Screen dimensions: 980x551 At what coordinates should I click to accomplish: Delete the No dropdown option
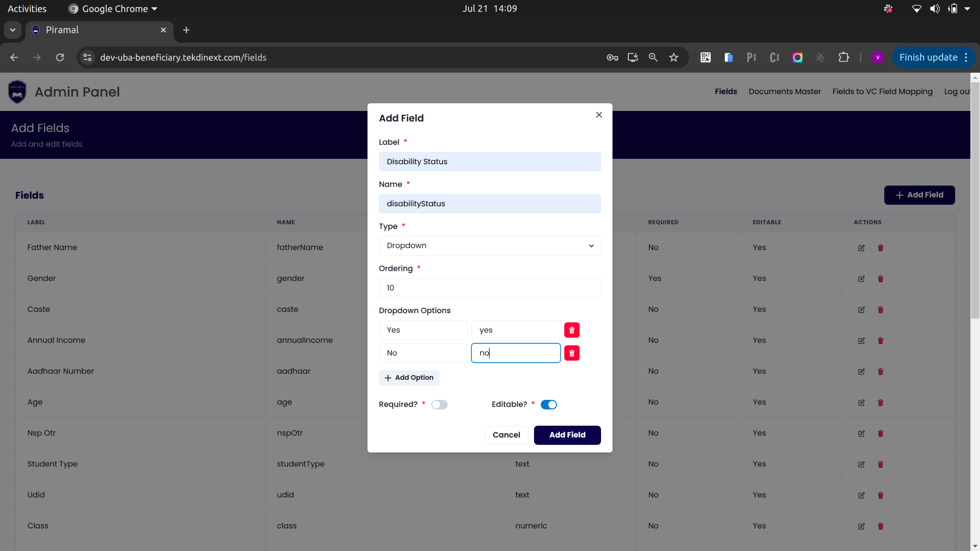tap(572, 353)
